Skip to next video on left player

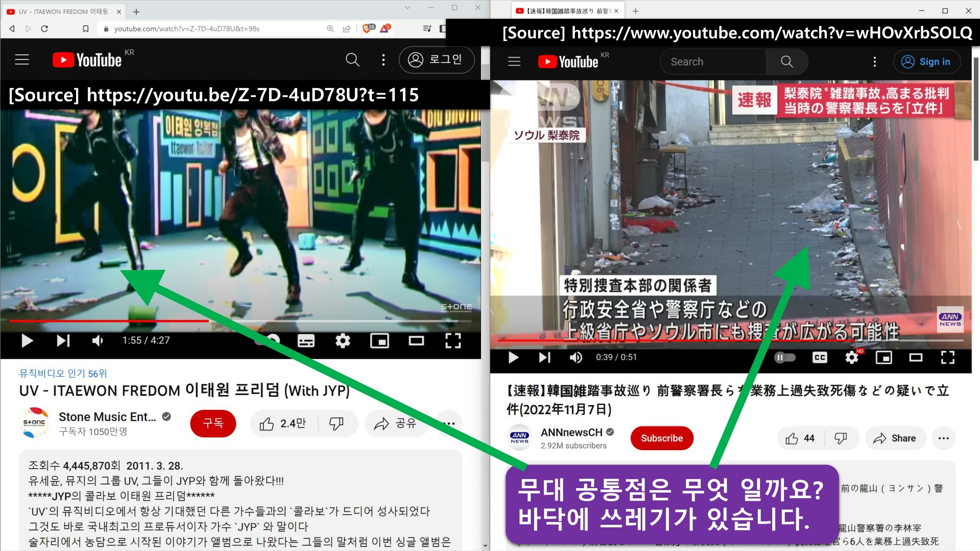pos(63,340)
